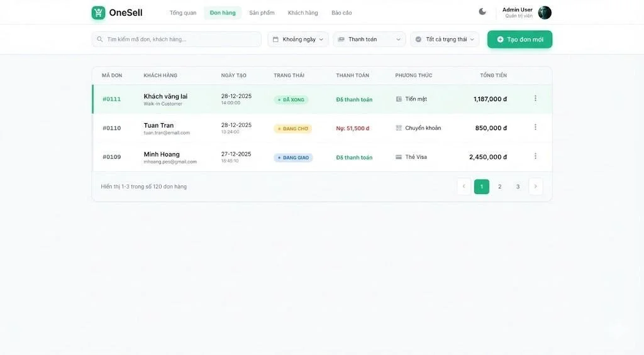The height and width of the screenshot is (355, 644).
Task: Go to previous page with left chevron
Action: click(x=464, y=187)
